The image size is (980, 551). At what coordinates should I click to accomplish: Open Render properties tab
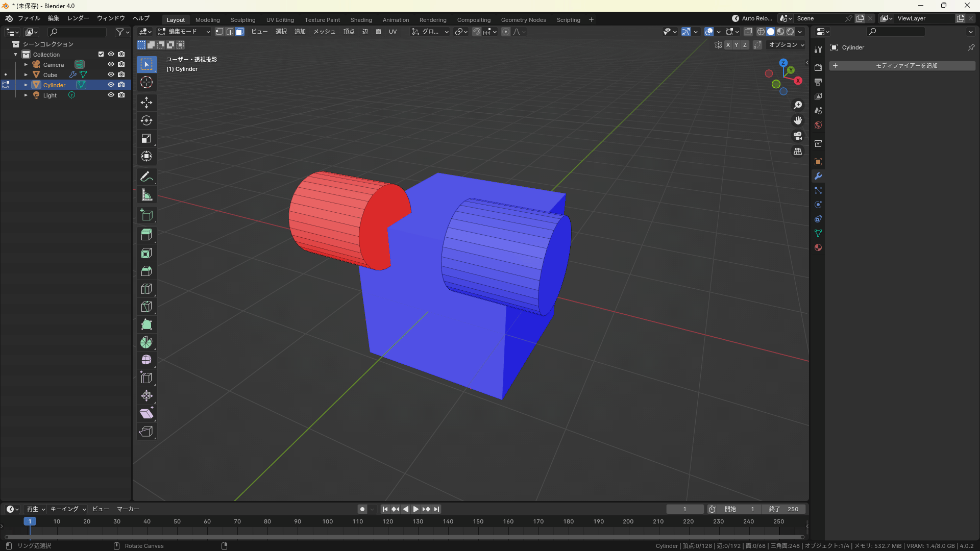(818, 67)
